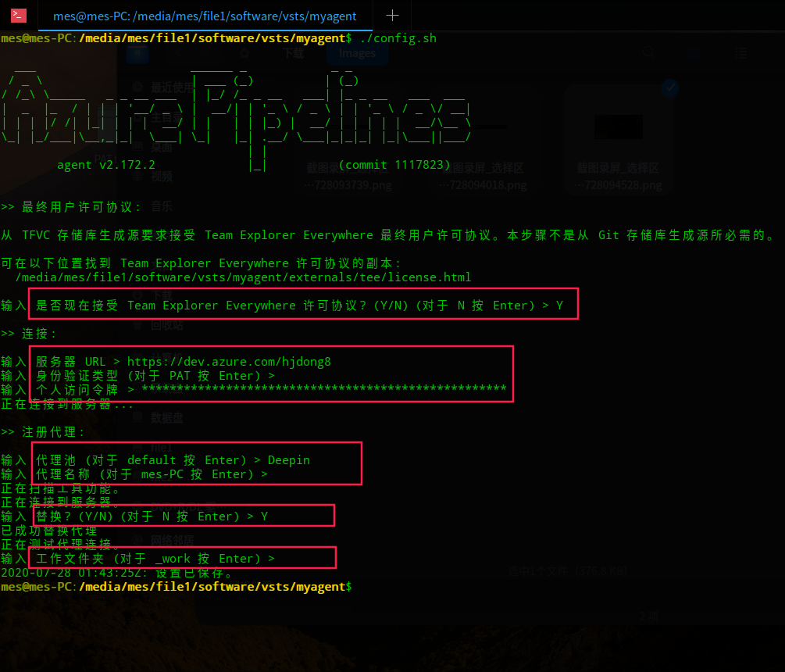The image size is (785, 672).
Task: Click the 'Deepin' agent pool value
Action: click(x=289, y=460)
